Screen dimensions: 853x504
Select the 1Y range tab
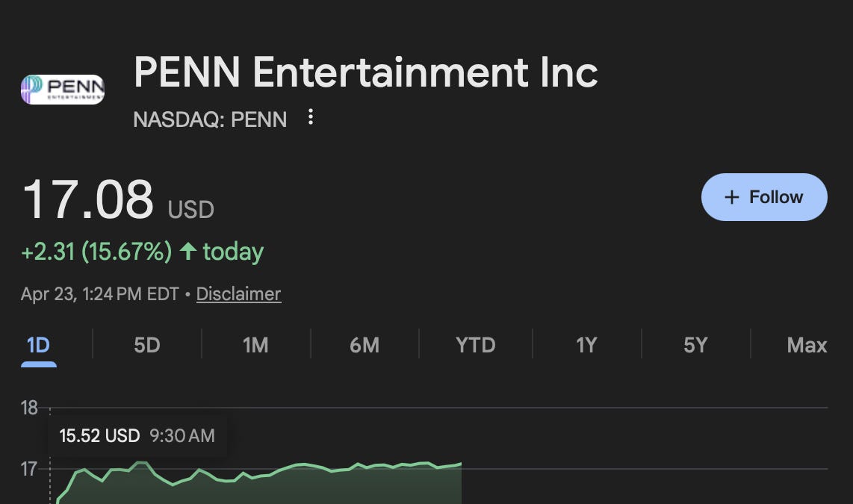(x=586, y=345)
